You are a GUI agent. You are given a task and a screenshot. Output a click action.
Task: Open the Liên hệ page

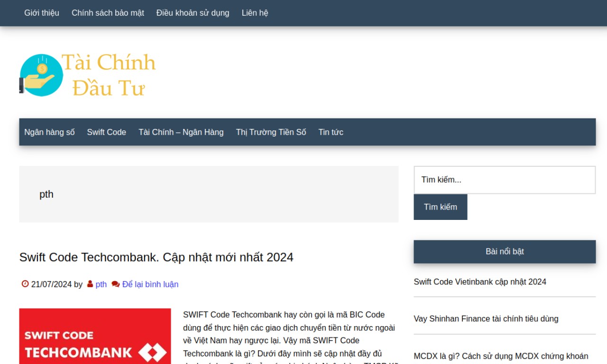coord(255,13)
